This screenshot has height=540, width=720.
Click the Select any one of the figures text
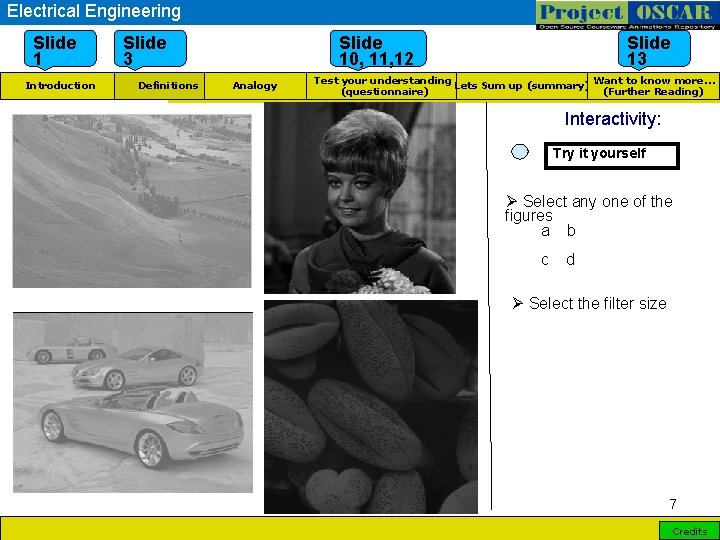point(589,208)
